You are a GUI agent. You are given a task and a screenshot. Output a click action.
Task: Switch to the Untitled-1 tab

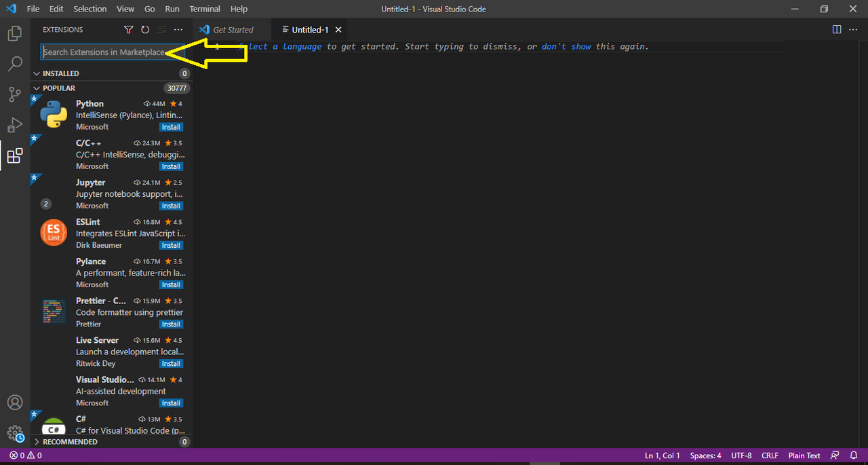click(x=309, y=30)
